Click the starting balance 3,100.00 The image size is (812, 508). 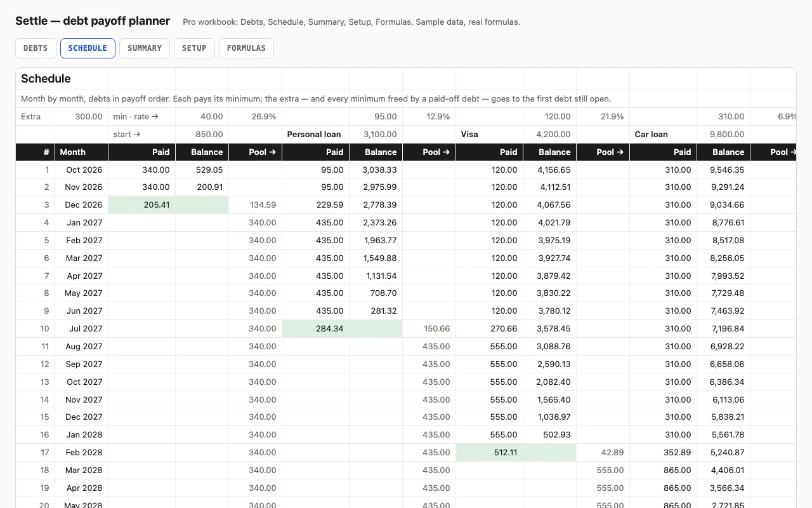(376, 135)
